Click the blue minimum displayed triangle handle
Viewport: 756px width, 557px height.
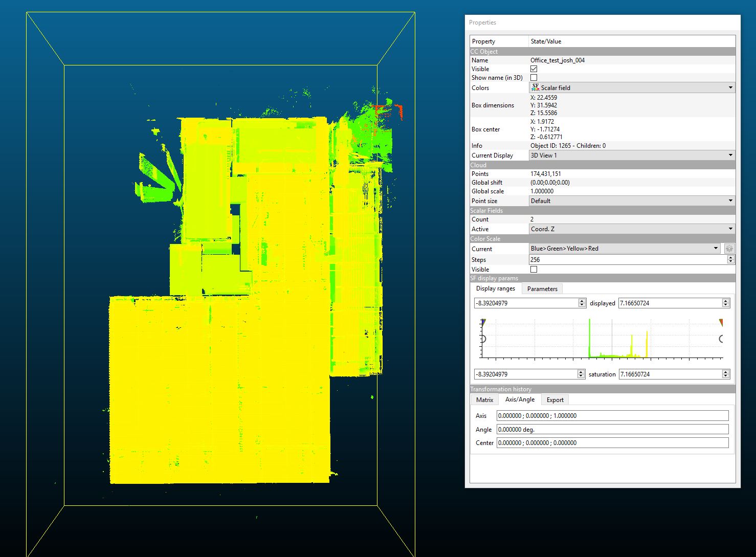(483, 322)
